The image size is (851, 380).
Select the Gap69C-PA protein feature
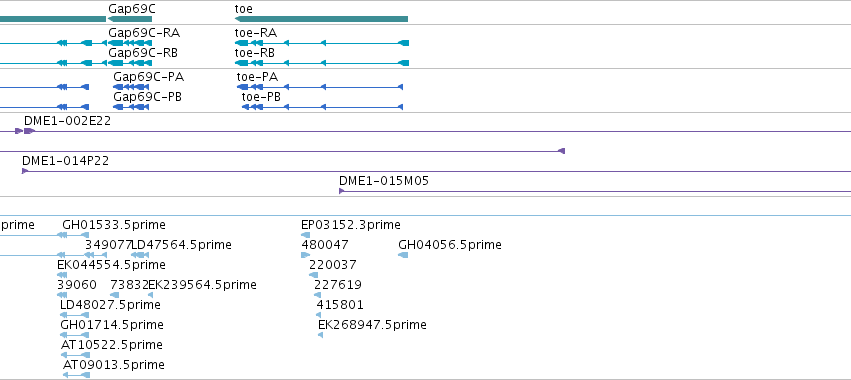point(131,87)
